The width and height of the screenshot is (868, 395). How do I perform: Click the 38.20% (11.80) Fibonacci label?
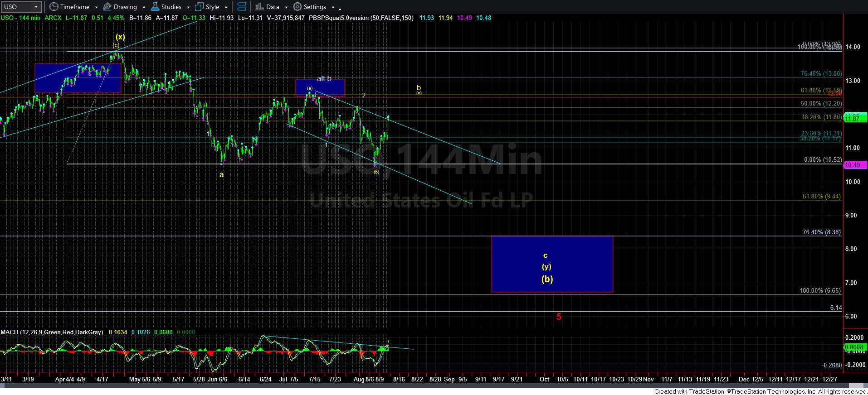tap(821, 117)
